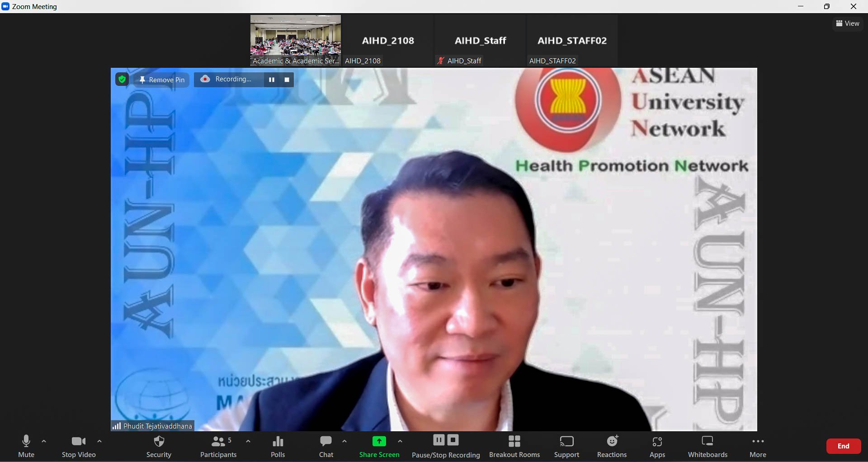Image resolution: width=868 pixels, height=462 pixels.
Task: Expand Share Screen options arrow
Action: pyautogui.click(x=400, y=441)
